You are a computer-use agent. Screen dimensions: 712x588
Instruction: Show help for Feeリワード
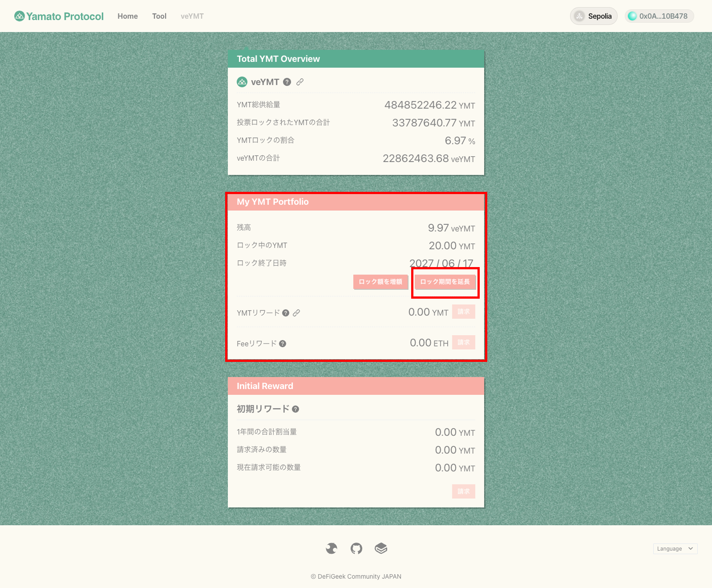pyautogui.click(x=283, y=344)
